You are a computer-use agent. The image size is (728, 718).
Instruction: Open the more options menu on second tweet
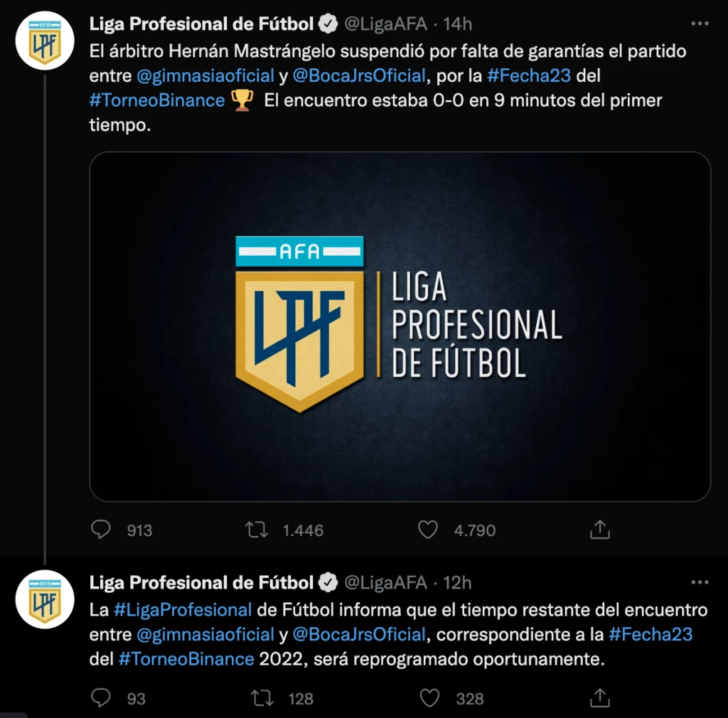point(699,583)
